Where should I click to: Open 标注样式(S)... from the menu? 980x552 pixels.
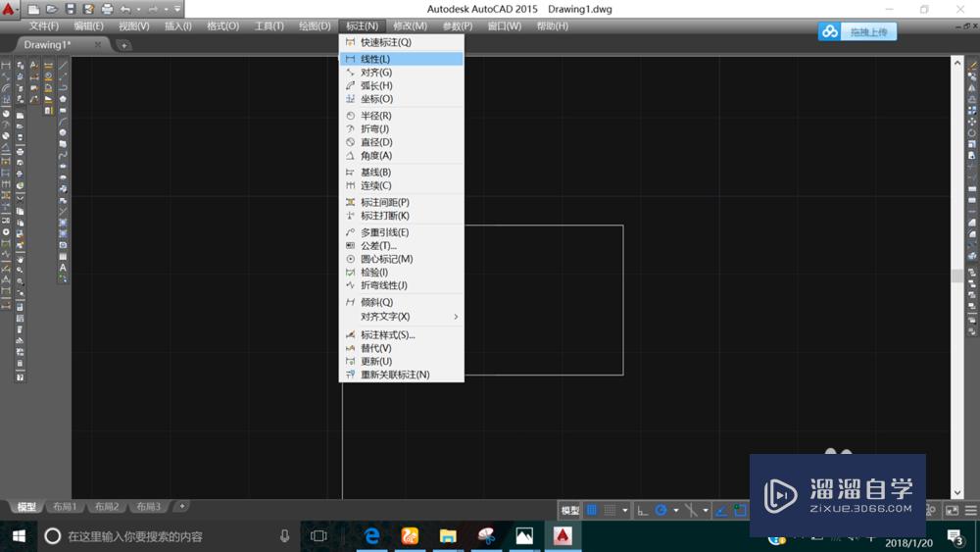[x=401, y=334]
